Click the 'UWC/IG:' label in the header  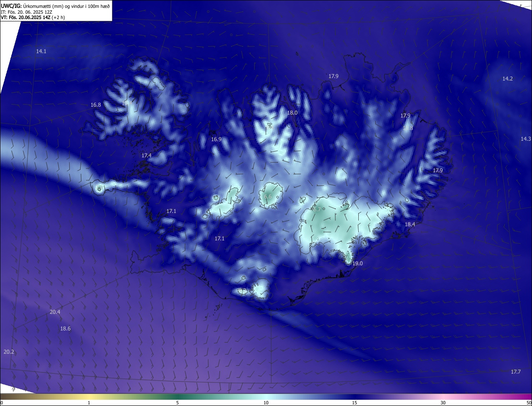click(11, 6)
